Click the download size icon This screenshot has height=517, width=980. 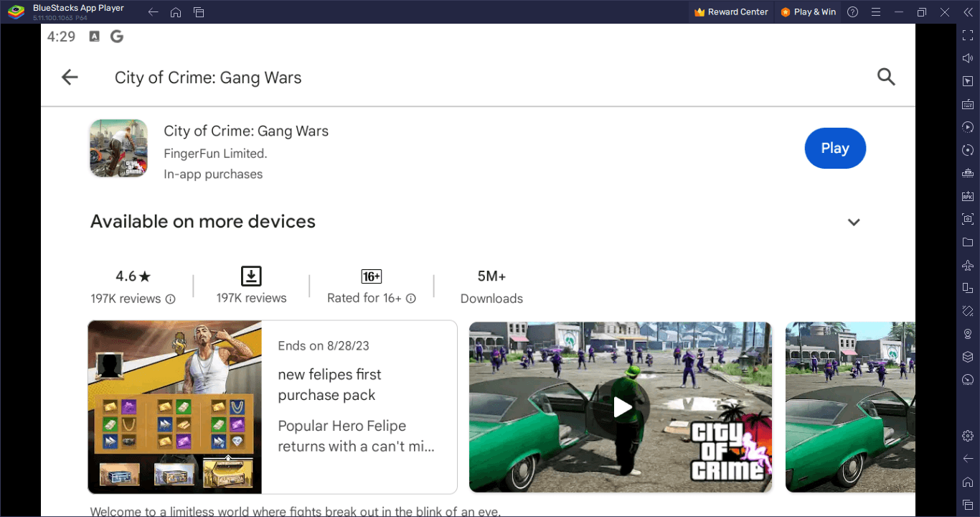(251, 276)
